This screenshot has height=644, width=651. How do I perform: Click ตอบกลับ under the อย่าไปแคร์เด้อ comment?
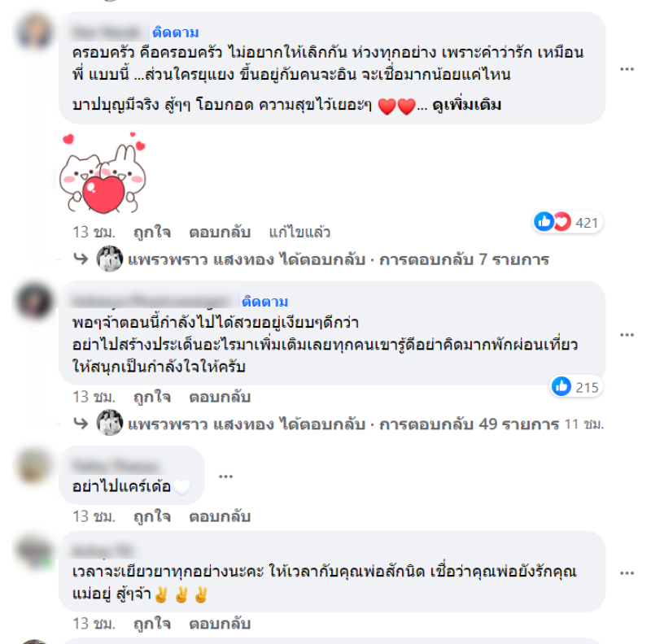[220, 516]
